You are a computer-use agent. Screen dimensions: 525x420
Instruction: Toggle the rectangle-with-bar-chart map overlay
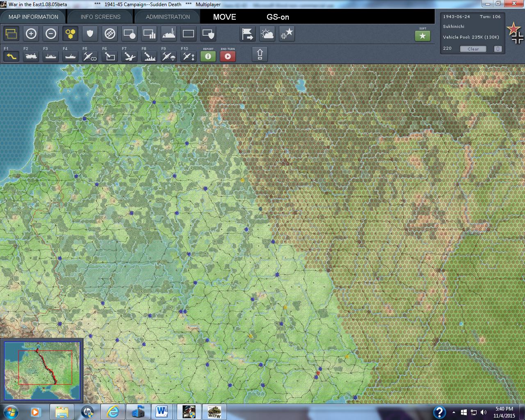tap(149, 34)
